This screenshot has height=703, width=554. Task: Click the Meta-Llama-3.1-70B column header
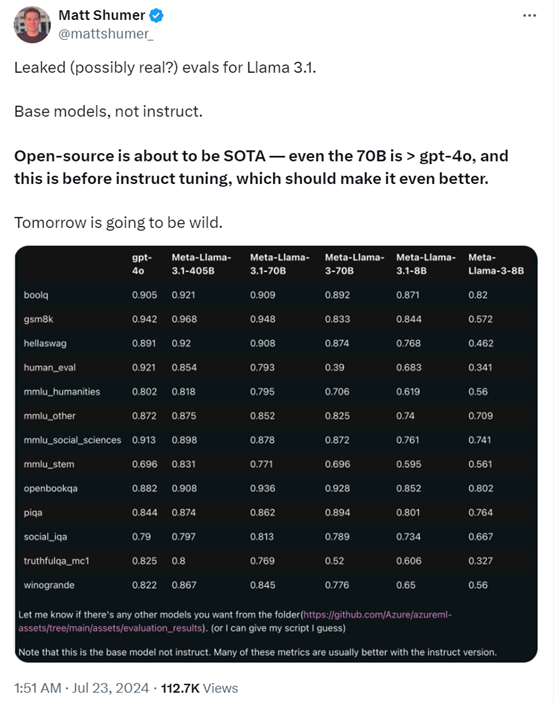pos(280,264)
